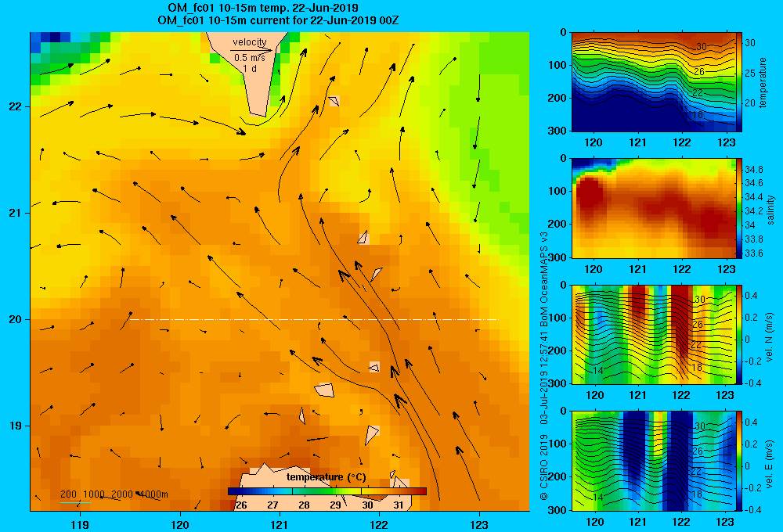
Task: Click latitude label 20 on the main map axis
Action: pyautogui.click(x=16, y=319)
